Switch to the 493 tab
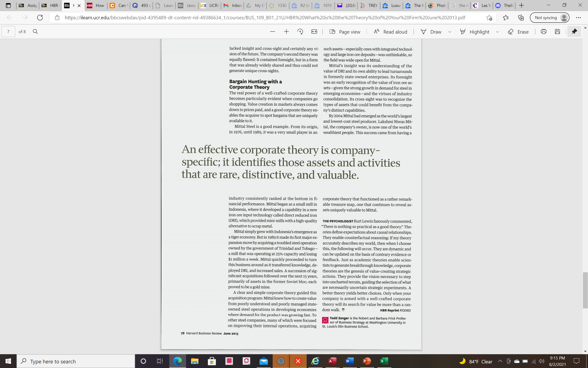The height and width of the screenshot is (368, 588). point(141,5)
